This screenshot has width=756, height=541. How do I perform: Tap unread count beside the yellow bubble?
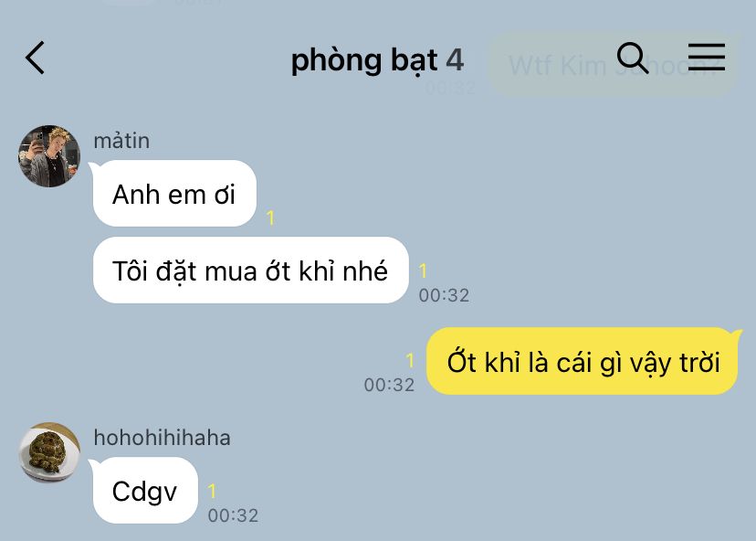[410, 360]
